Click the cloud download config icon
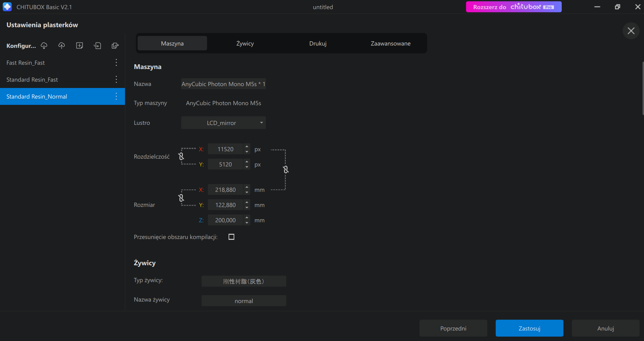644x341 pixels. pyautogui.click(x=44, y=46)
